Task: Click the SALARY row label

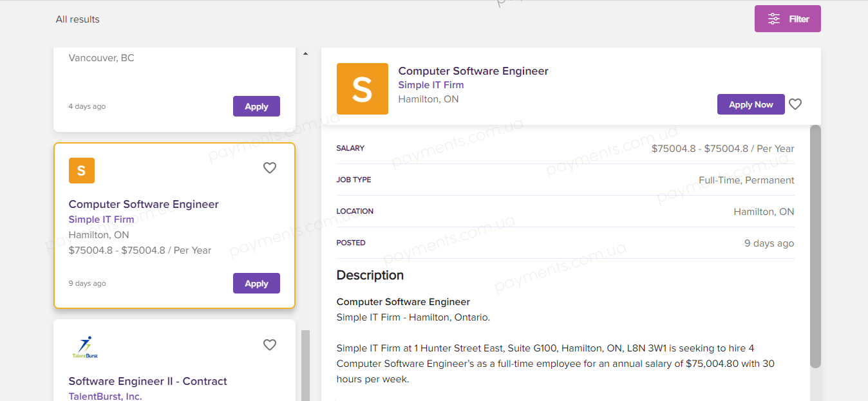Action: click(350, 148)
